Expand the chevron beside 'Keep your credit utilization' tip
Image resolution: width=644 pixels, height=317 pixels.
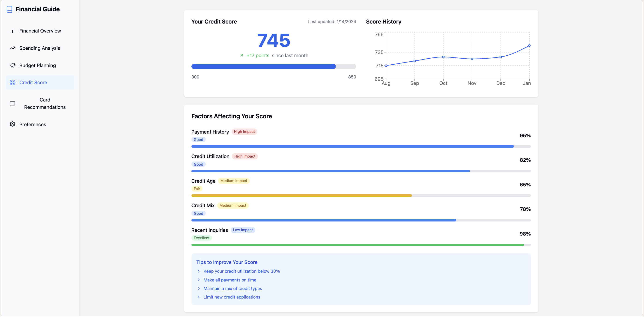pyautogui.click(x=199, y=271)
